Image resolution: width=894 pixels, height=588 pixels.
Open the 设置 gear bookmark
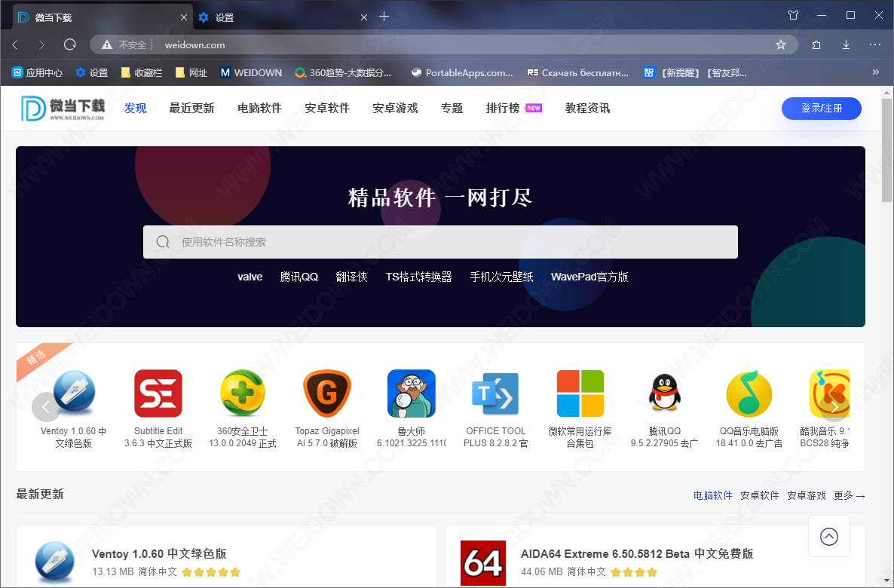(x=92, y=72)
